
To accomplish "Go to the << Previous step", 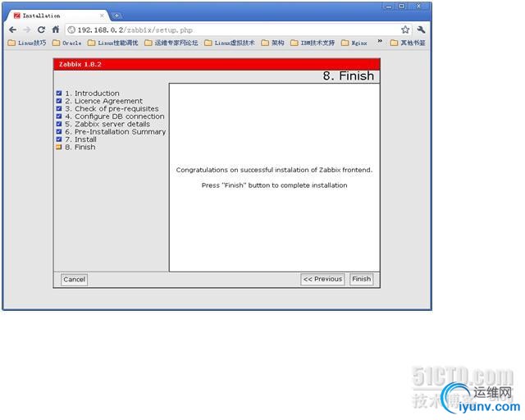I will [322, 280].
